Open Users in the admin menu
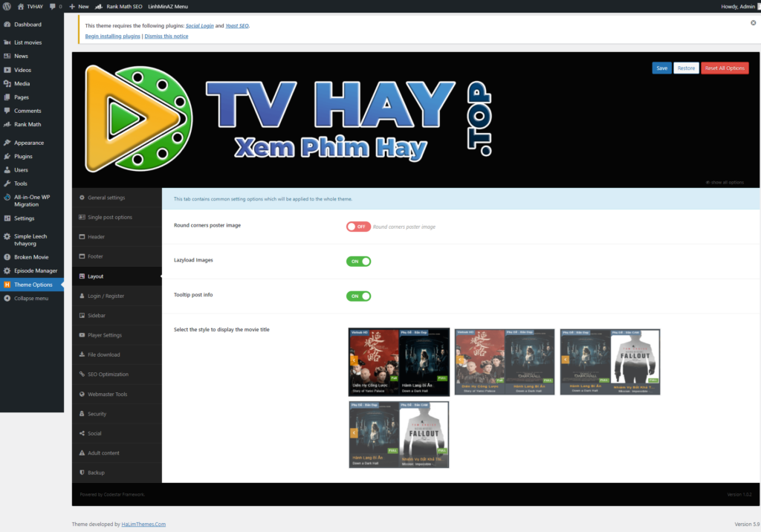 pos(31,170)
